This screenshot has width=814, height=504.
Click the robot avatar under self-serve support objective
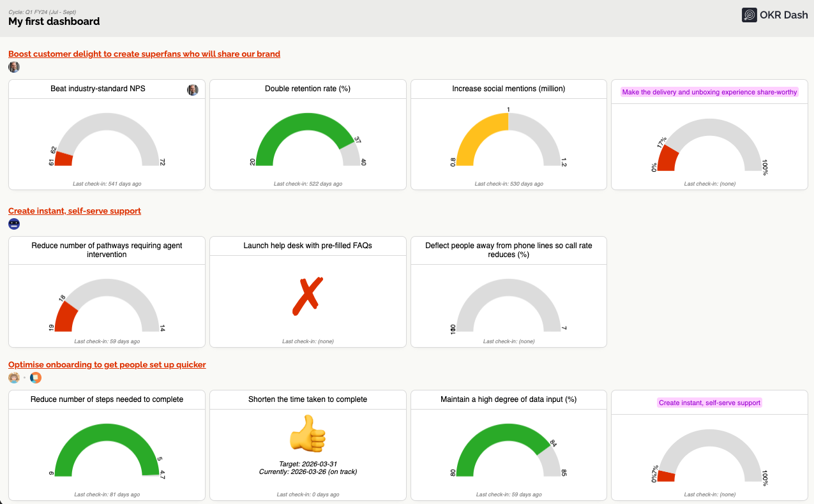tap(13, 224)
